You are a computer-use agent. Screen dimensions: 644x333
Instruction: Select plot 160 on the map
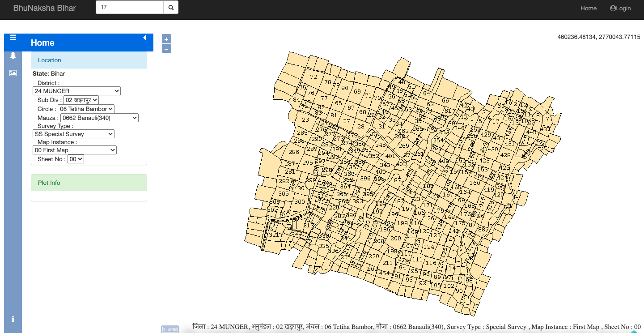(x=475, y=183)
